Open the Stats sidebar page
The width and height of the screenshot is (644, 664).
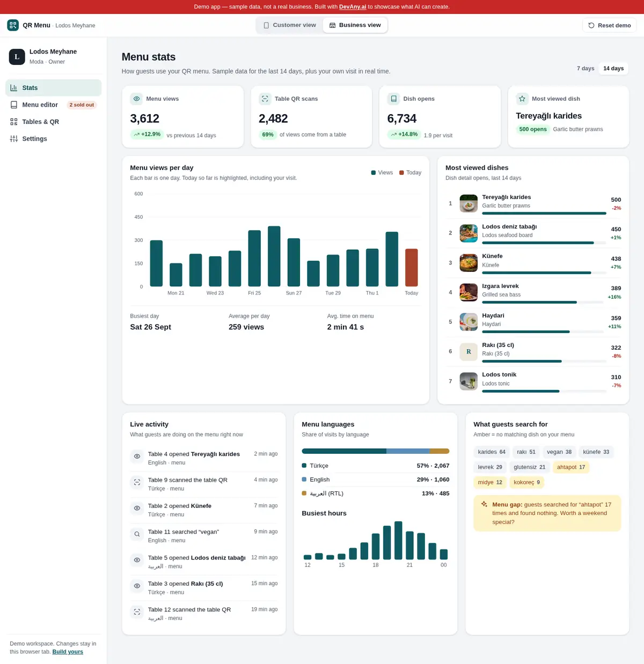coord(54,88)
